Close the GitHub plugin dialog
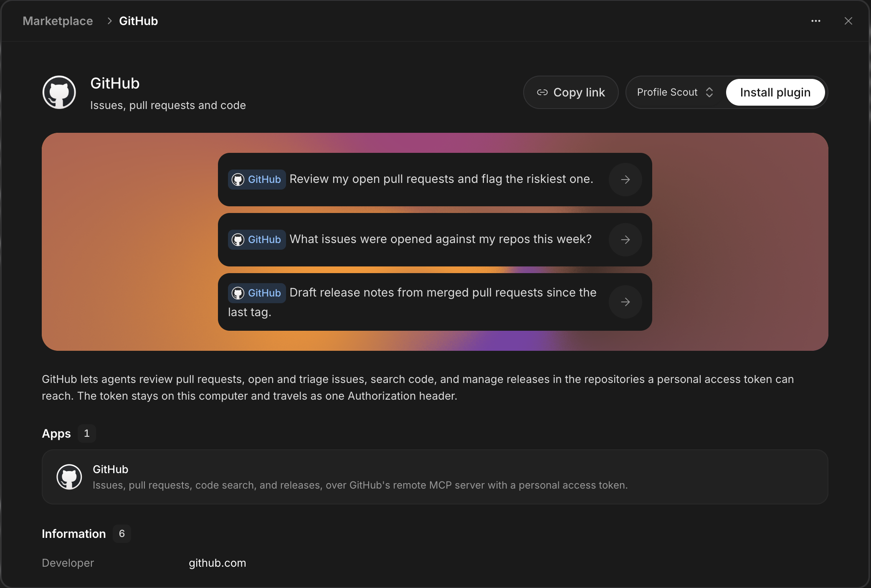 (x=848, y=21)
